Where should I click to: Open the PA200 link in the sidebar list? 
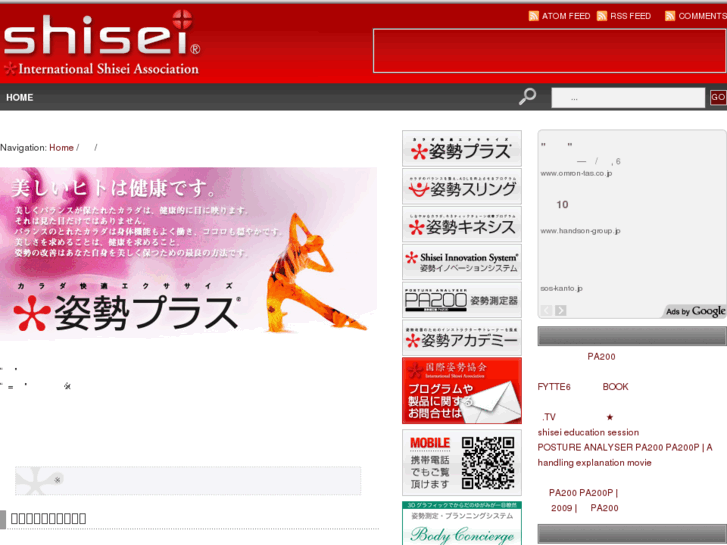point(601,357)
